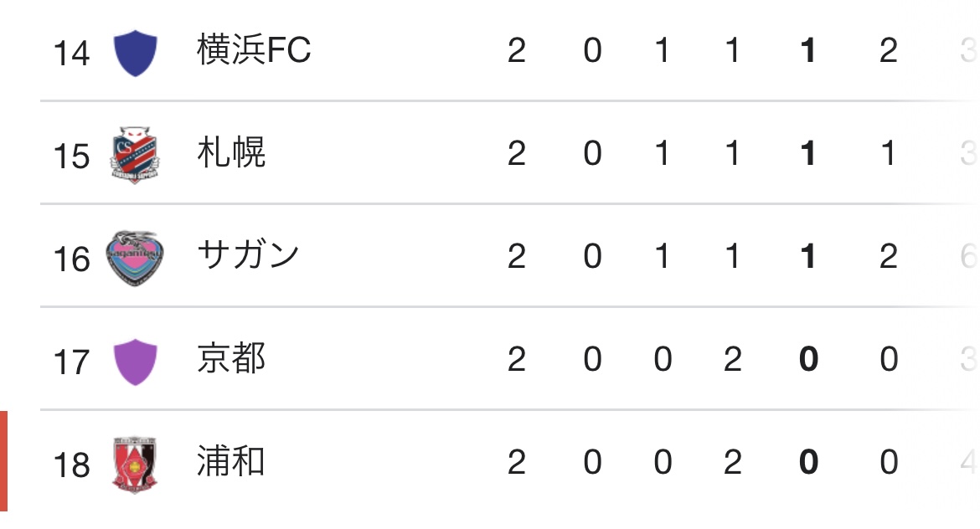980x529 pixels.
Task: Open the 横浜FC team link
Action: coord(254,49)
